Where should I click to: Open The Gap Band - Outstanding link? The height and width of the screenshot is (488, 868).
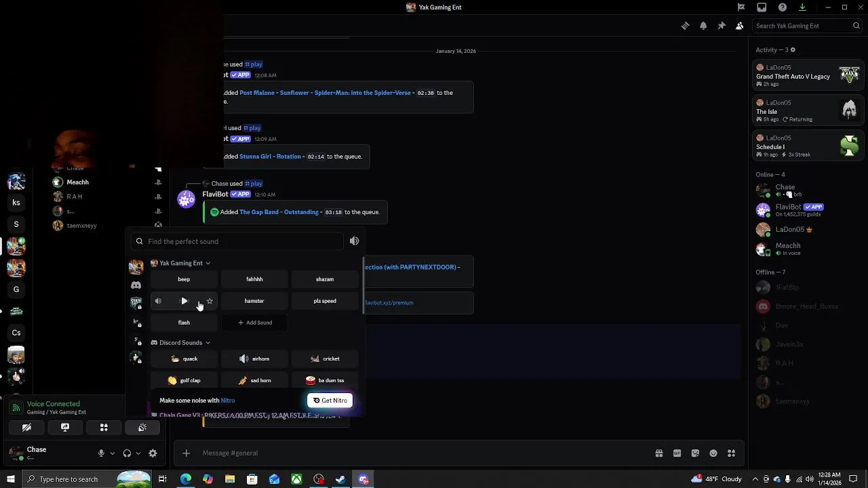[279, 212]
